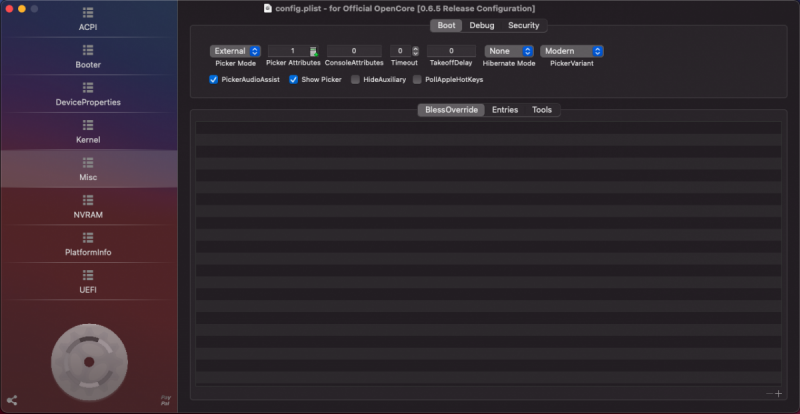Select the Kernel section in the sidebar
Image resolution: width=800 pixels, height=414 pixels.
88,132
